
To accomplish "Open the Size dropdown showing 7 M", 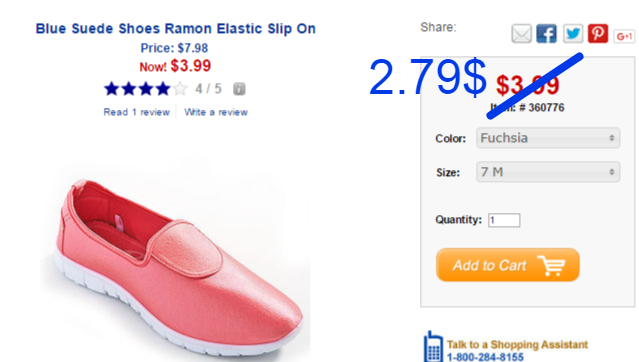I will (x=548, y=172).
